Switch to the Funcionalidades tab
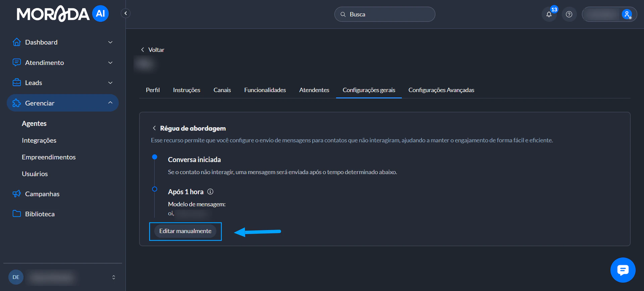The image size is (644, 291). coord(265,90)
